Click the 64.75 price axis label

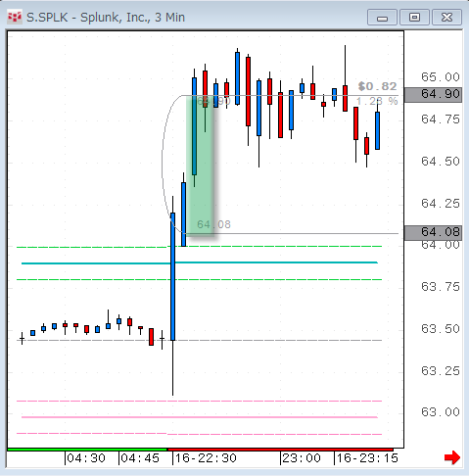coord(441,119)
